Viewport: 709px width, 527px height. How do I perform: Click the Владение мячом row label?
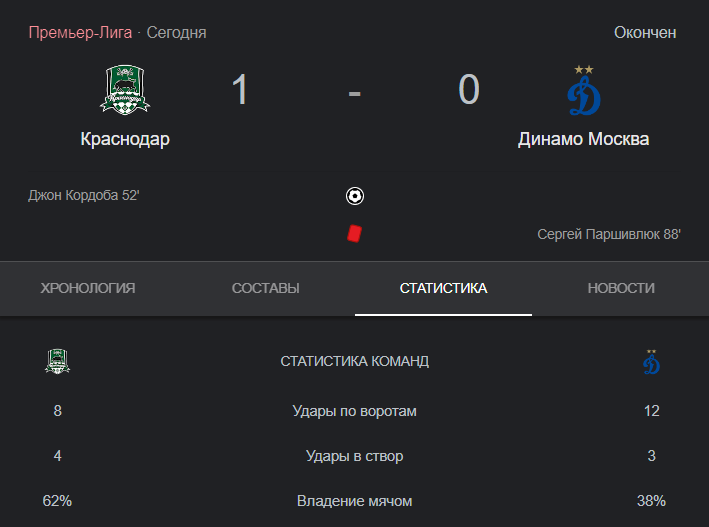pos(354,501)
